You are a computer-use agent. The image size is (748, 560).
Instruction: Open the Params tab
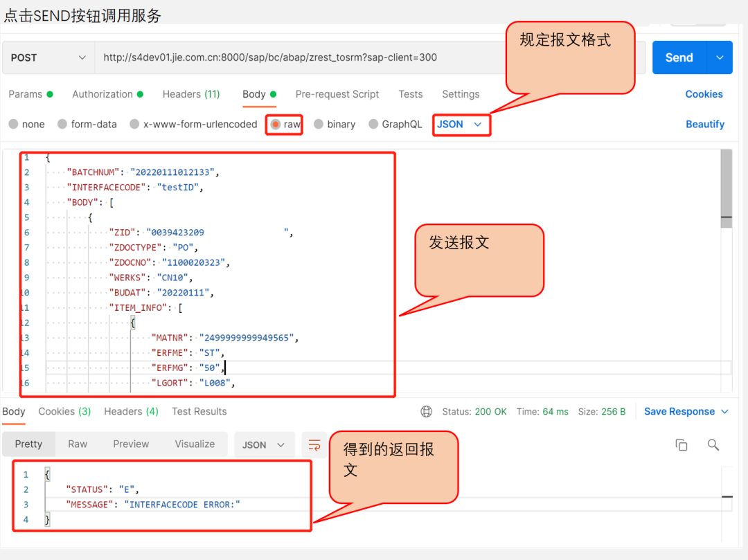coord(30,94)
